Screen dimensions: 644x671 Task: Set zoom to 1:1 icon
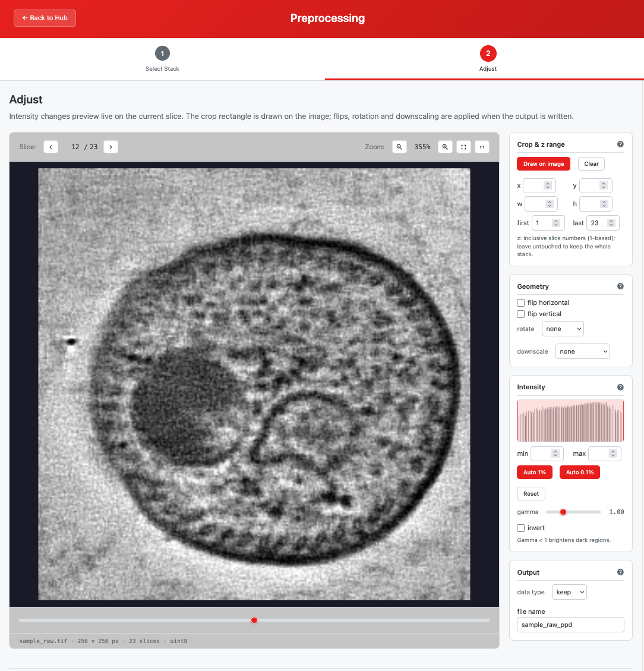coord(482,147)
